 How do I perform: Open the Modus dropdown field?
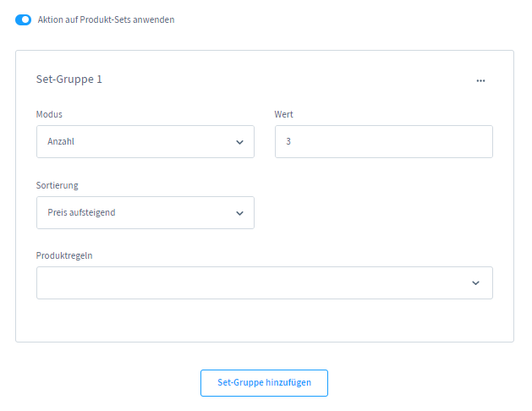(135, 142)
